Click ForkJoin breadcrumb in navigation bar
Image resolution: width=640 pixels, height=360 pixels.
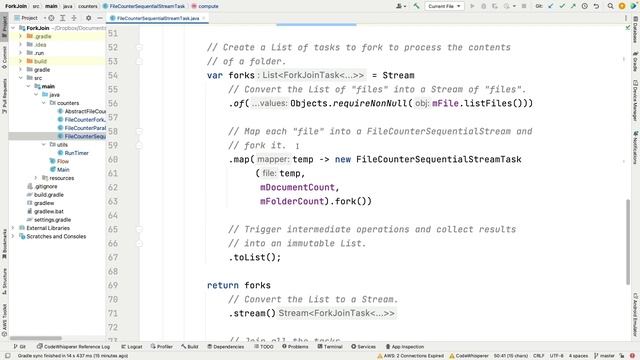click(x=16, y=6)
